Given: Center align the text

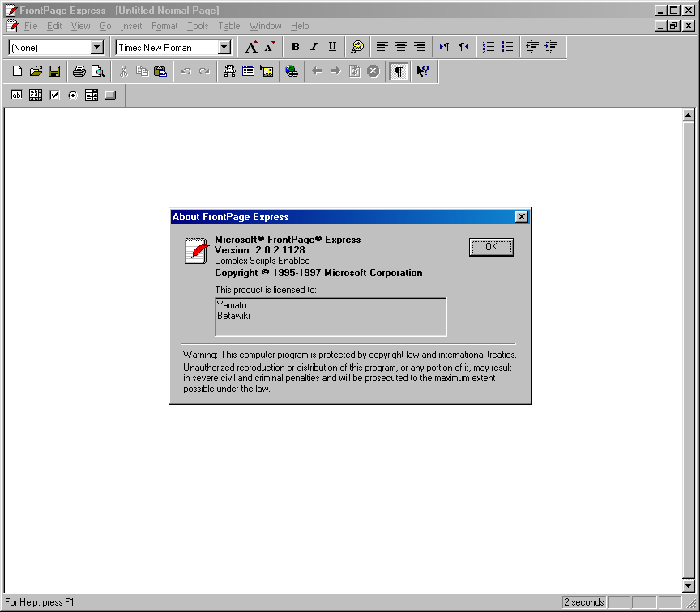Looking at the screenshot, I should click(x=401, y=47).
